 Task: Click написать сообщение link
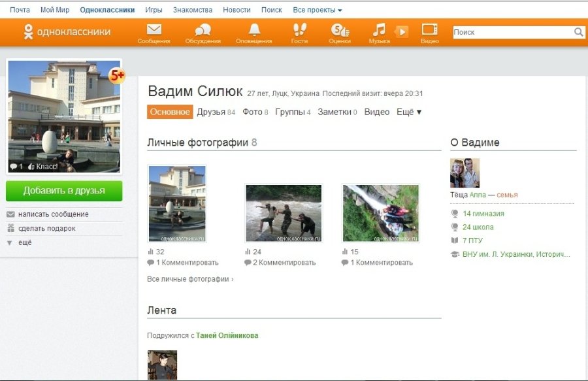tap(53, 214)
